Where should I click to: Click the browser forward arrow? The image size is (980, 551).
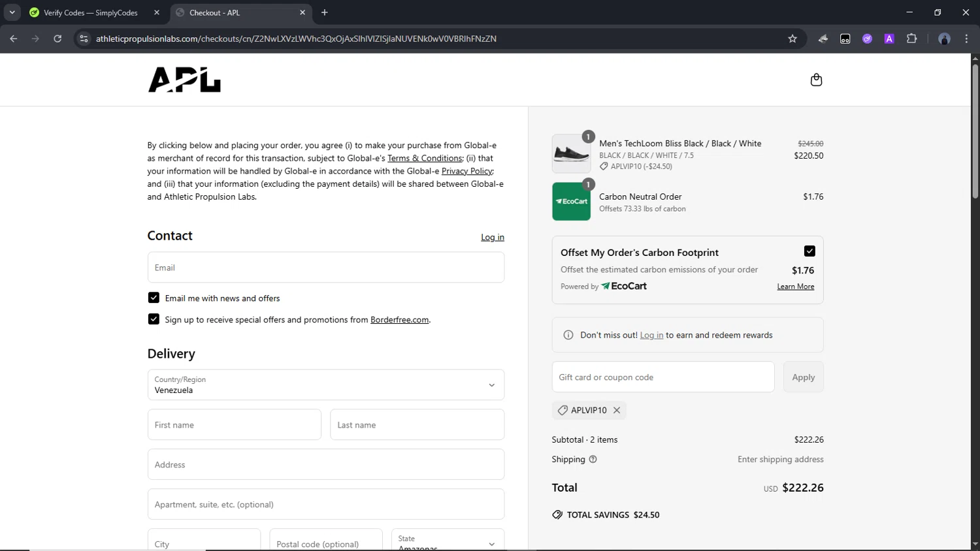point(35,39)
